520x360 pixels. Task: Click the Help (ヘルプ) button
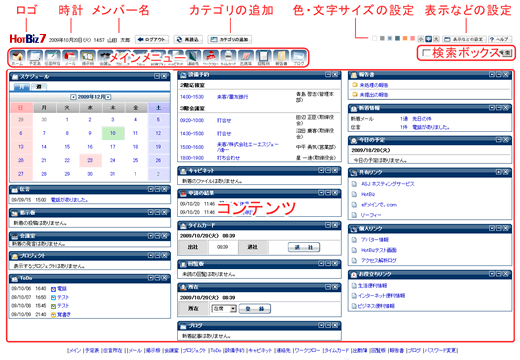[500, 39]
